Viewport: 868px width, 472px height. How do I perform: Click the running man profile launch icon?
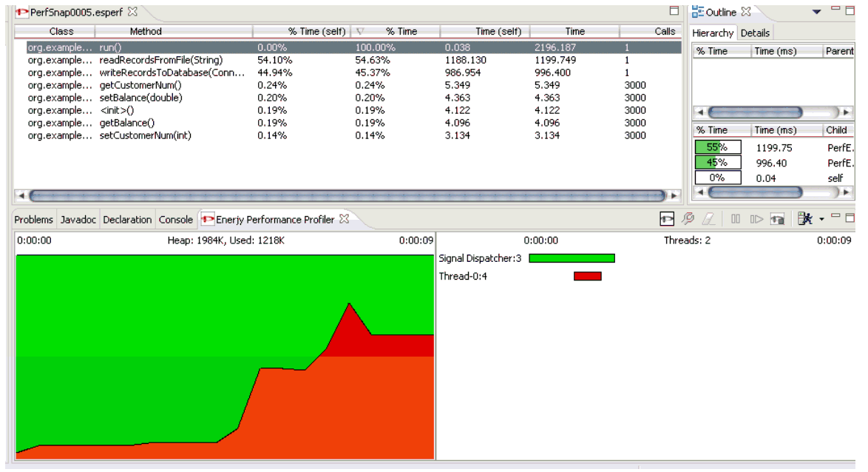(x=806, y=219)
